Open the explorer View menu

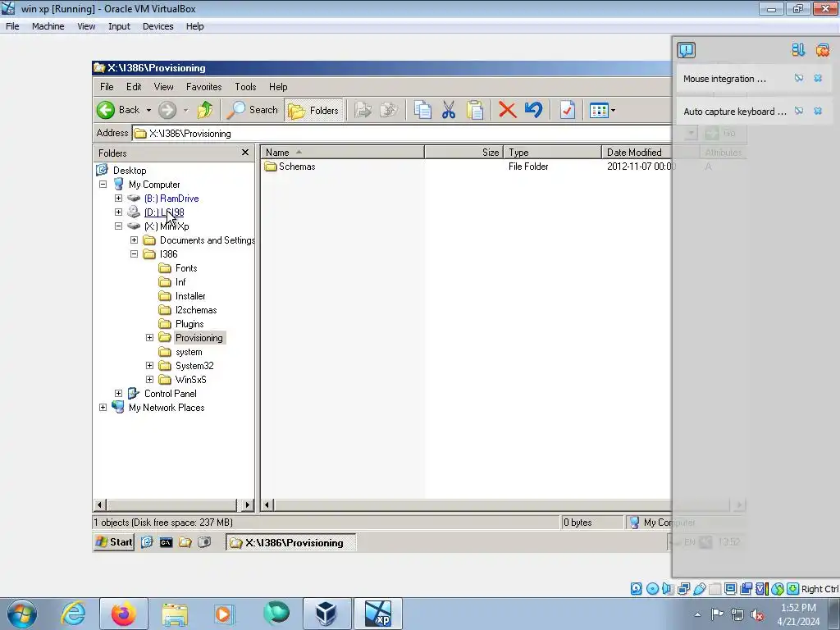[163, 87]
